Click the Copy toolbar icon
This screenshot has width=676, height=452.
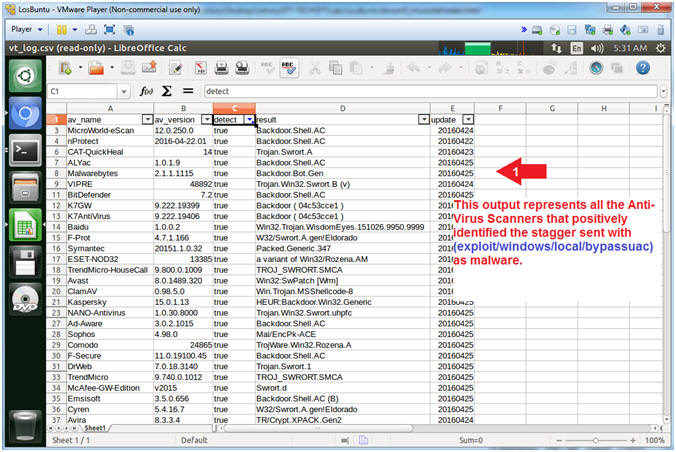335,68
